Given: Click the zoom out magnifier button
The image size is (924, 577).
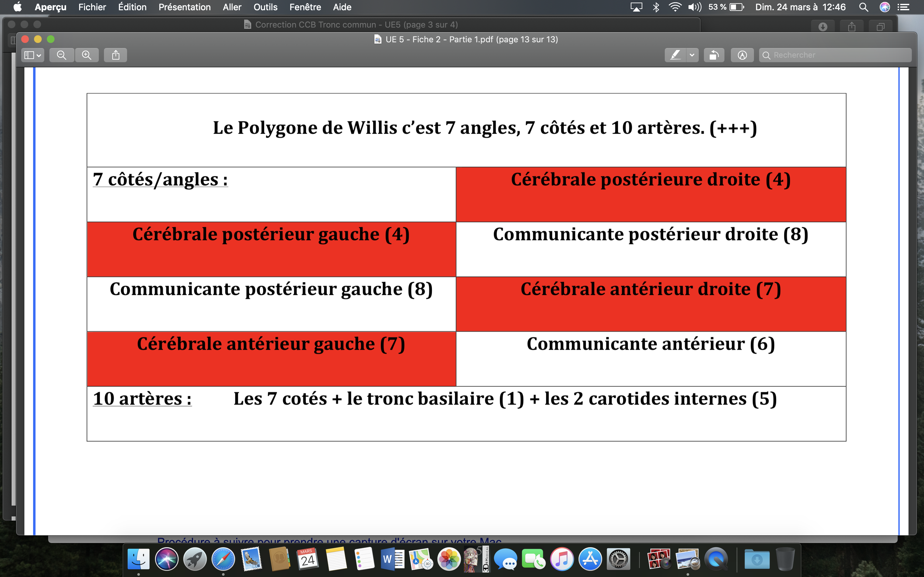Looking at the screenshot, I should (x=62, y=55).
